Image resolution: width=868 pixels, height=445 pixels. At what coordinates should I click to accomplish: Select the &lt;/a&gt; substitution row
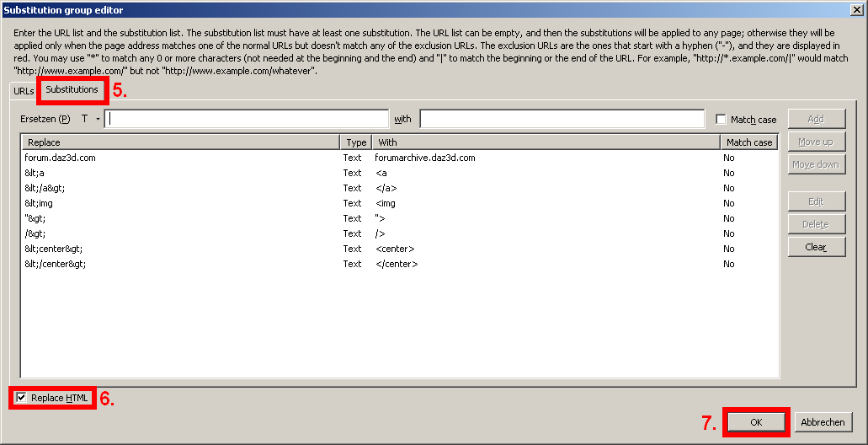45,188
